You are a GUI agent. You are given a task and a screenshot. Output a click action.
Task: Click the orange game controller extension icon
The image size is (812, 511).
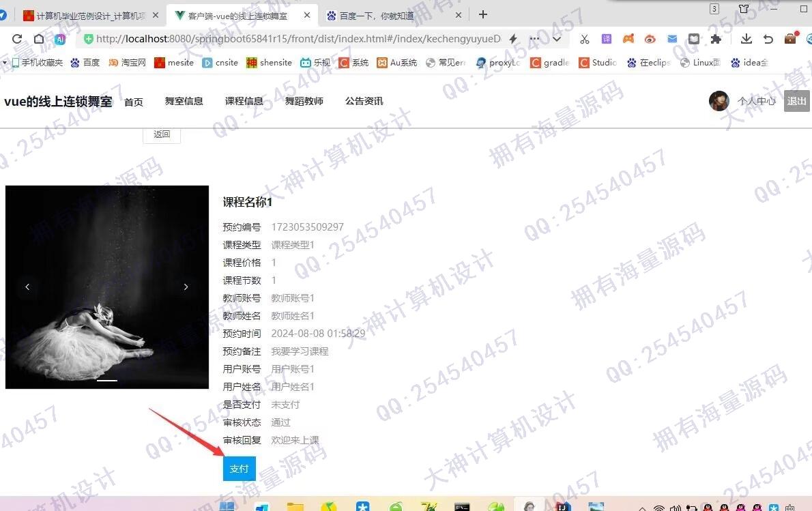[x=628, y=39]
